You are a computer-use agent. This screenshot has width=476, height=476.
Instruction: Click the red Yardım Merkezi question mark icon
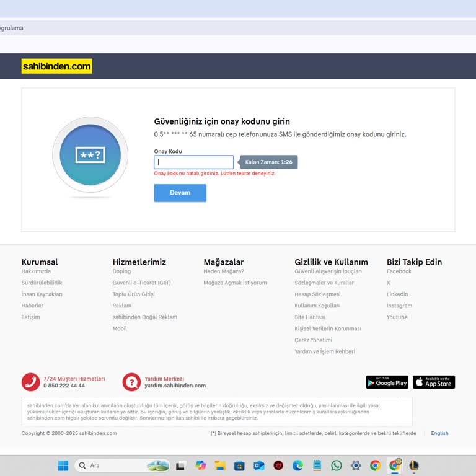click(x=131, y=382)
